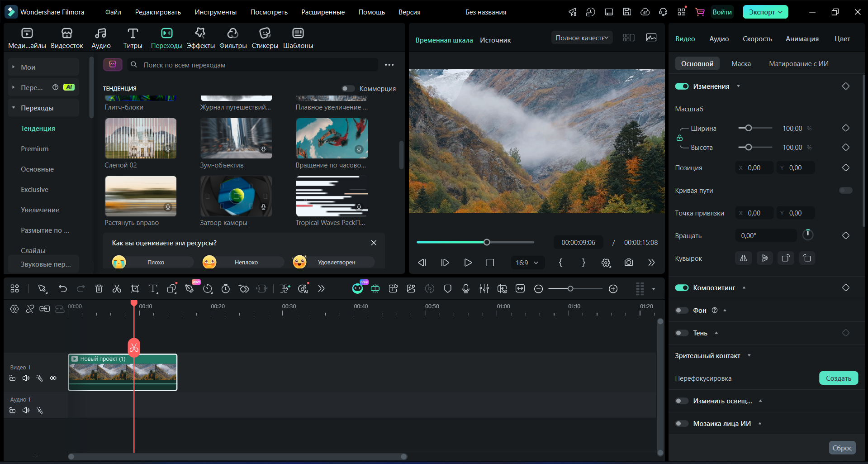Enable the Тень toggle
The image size is (868, 464).
682,333
